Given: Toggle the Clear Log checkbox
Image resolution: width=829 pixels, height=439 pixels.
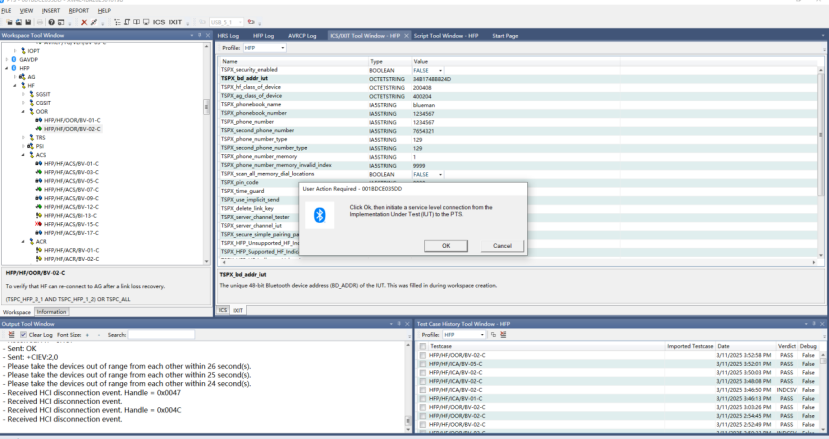Looking at the screenshot, I should click(x=23, y=335).
